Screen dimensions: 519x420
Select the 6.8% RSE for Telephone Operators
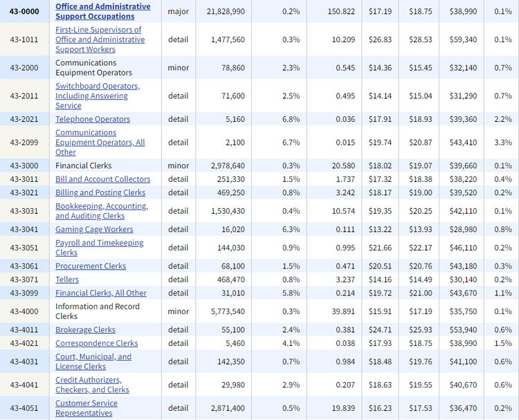click(291, 119)
